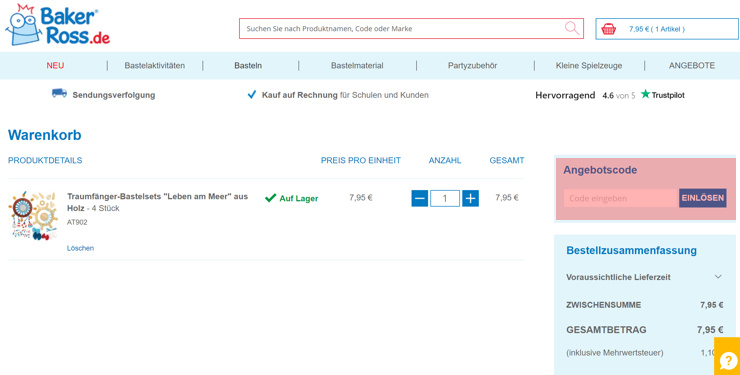Click the ZWISCHENSUMME label
Screen dimensions: 740x375
point(603,305)
